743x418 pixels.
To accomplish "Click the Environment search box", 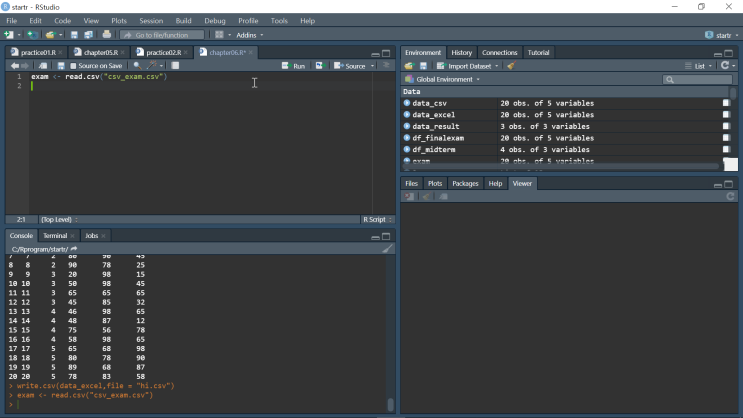I will point(698,80).
